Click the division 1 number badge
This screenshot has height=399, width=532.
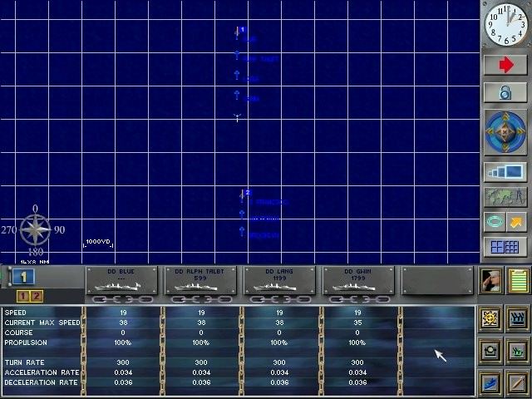pos(23,277)
